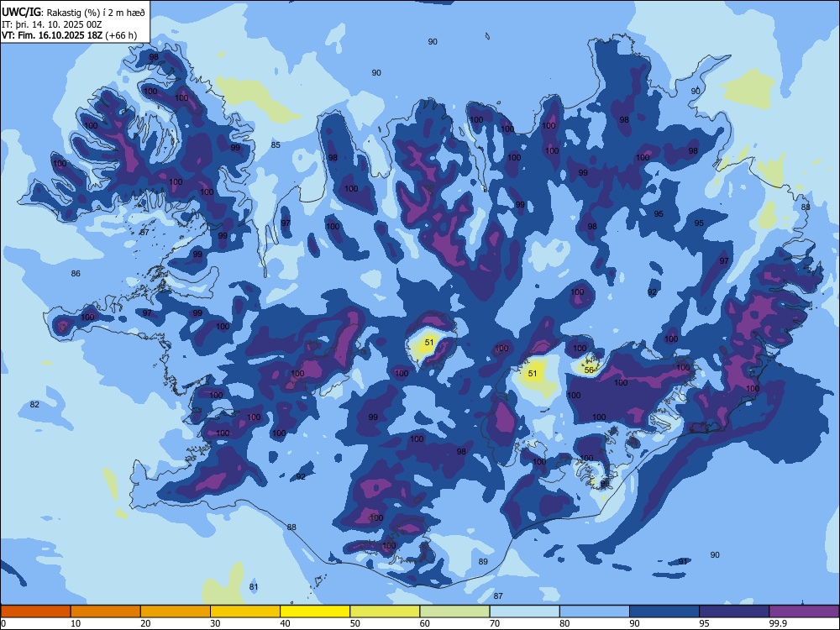The height and width of the screenshot is (630, 840).
Task: Select the bright yellow 40–50 legend swatch
Action: [315, 612]
